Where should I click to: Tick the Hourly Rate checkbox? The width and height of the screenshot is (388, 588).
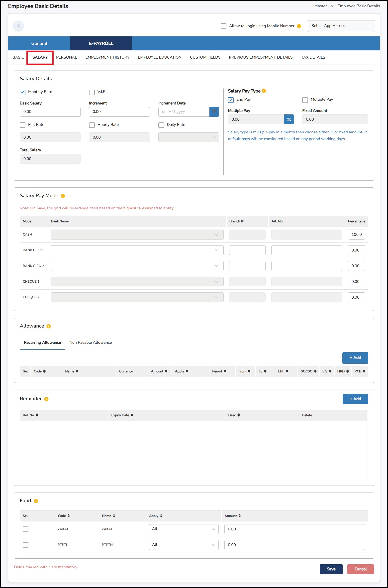92,125
